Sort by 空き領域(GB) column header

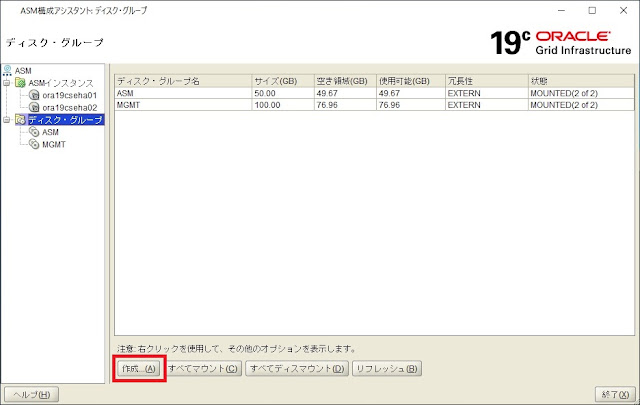coord(345,81)
